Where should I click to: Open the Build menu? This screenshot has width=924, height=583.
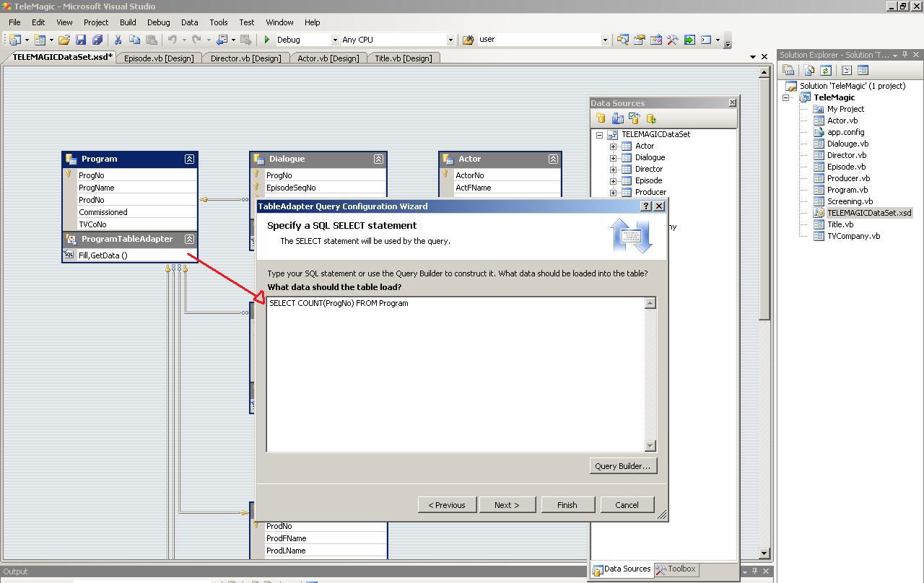pos(128,22)
